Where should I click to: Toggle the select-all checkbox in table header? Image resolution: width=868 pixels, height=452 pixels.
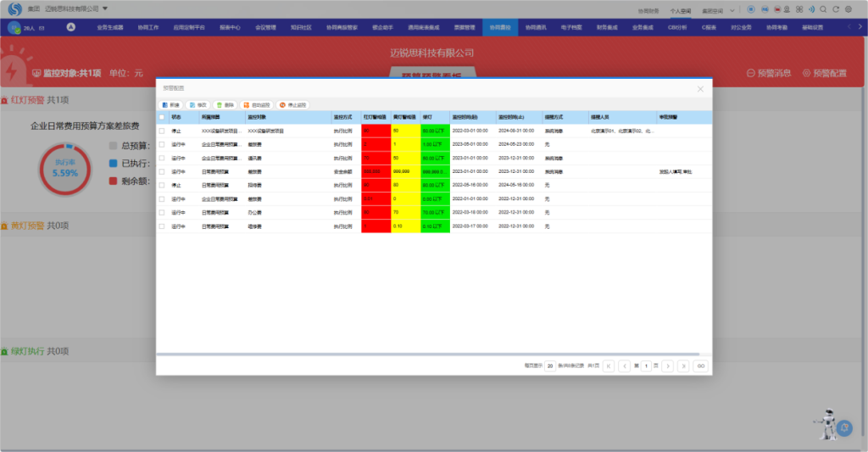pyautogui.click(x=162, y=117)
